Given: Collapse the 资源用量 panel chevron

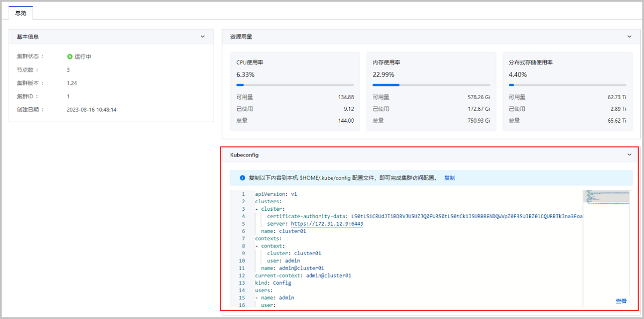Looking at the screenshot, I should 630,36.
